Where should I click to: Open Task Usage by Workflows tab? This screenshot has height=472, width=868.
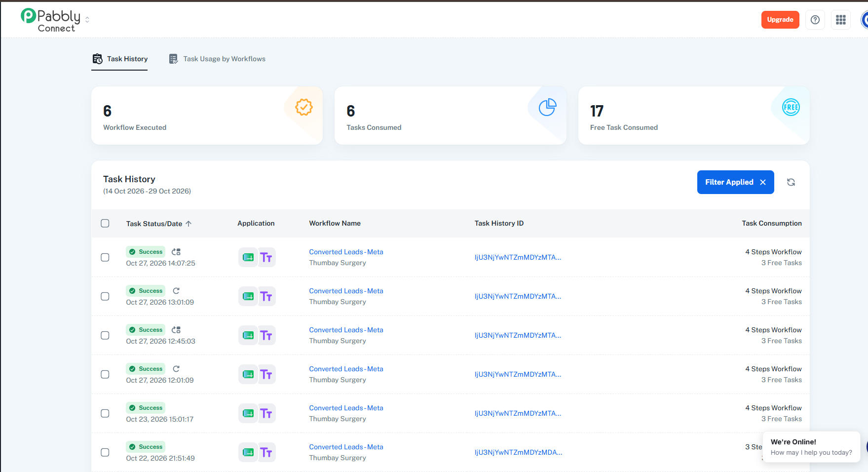coord(217,59)
